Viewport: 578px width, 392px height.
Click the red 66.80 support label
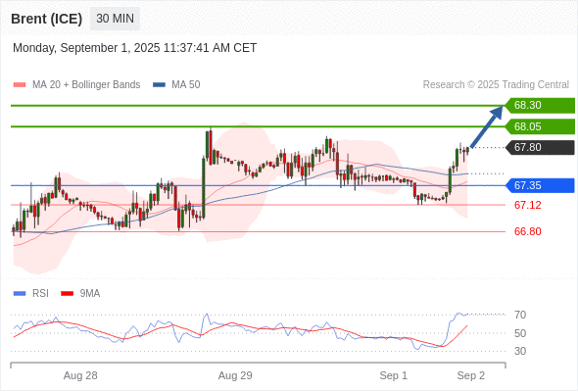528,231
